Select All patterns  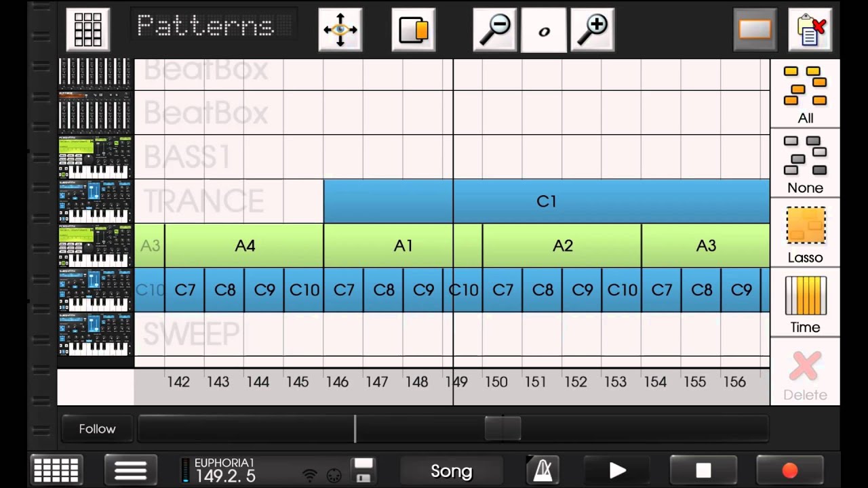point(805,94)
